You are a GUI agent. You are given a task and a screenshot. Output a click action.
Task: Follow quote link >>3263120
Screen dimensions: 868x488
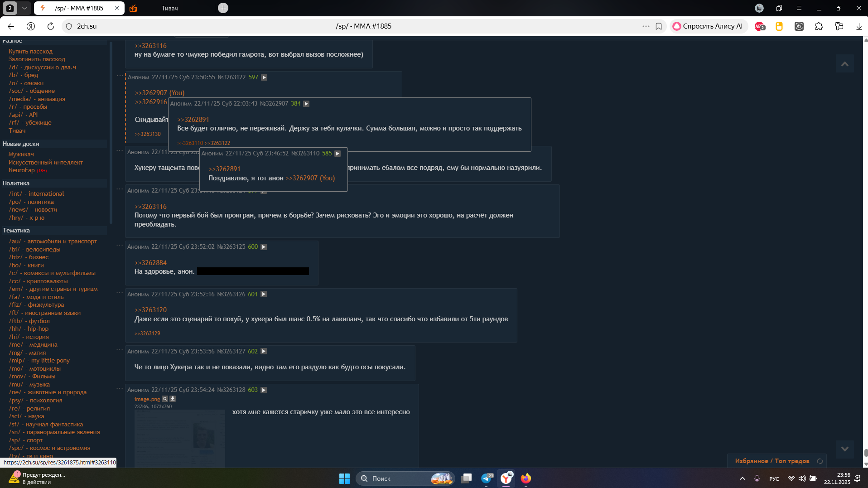150,310
